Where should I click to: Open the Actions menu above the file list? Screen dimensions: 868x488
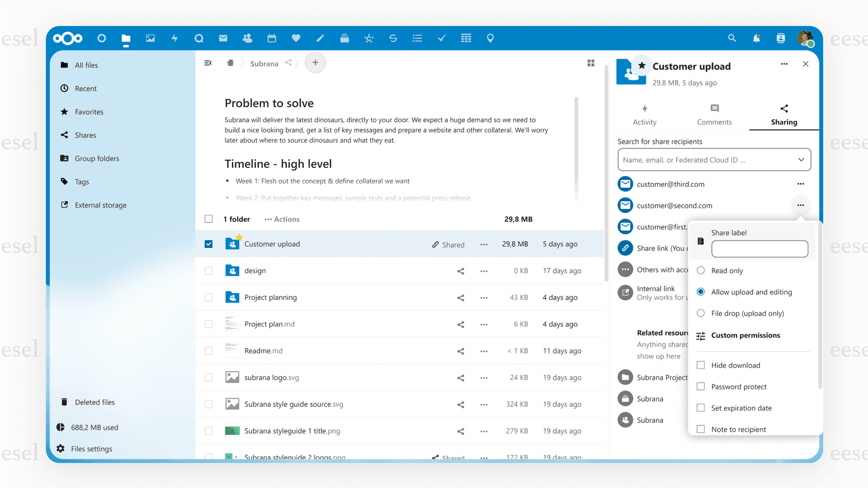[282, 219]
